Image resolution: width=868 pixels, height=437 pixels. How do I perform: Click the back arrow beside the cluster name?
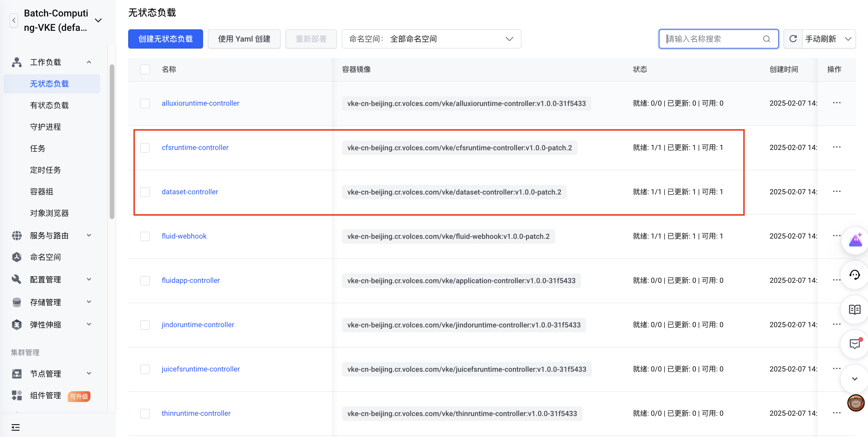(14, 20)
